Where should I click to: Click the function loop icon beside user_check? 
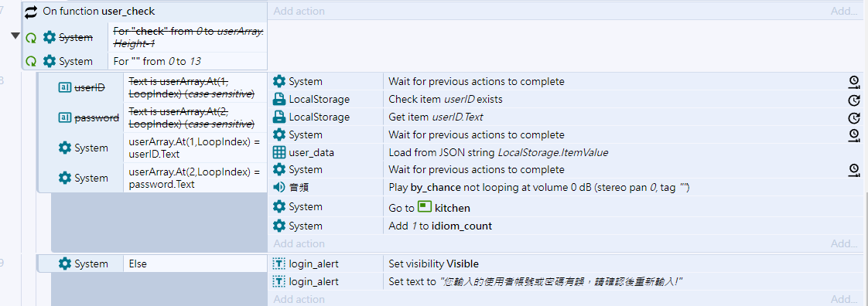[32, 11]
